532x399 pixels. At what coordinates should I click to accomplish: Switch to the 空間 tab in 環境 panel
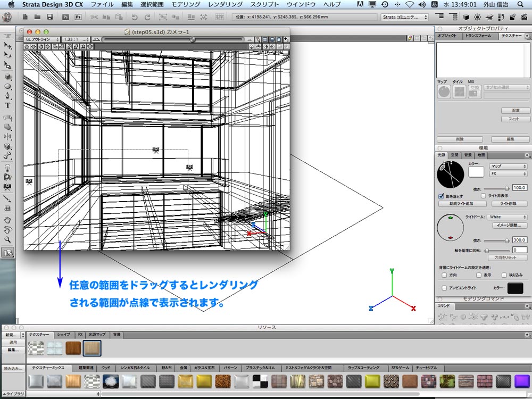point(455,155)
